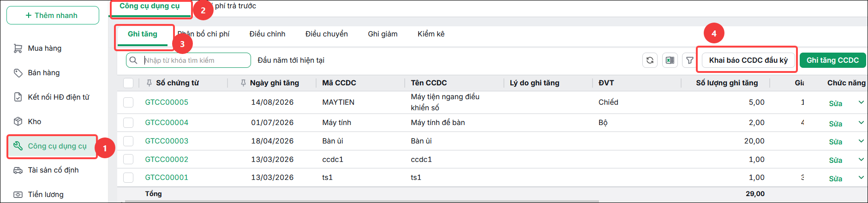Click the Kho box icon
The width and height of the screenshot is (868, 203).
pos(18,121)
